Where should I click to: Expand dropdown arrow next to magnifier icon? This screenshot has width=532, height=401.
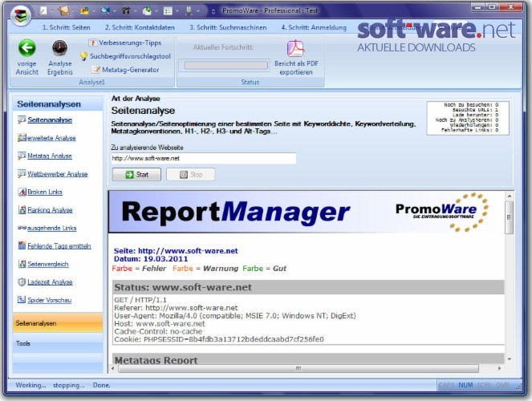coord(114,11)
